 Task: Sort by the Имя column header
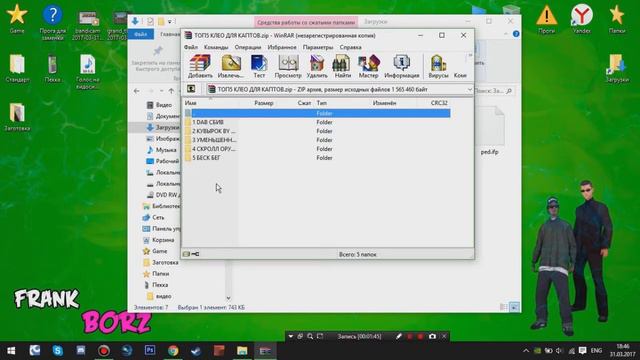pyautogui.click(x=191, y=103)
